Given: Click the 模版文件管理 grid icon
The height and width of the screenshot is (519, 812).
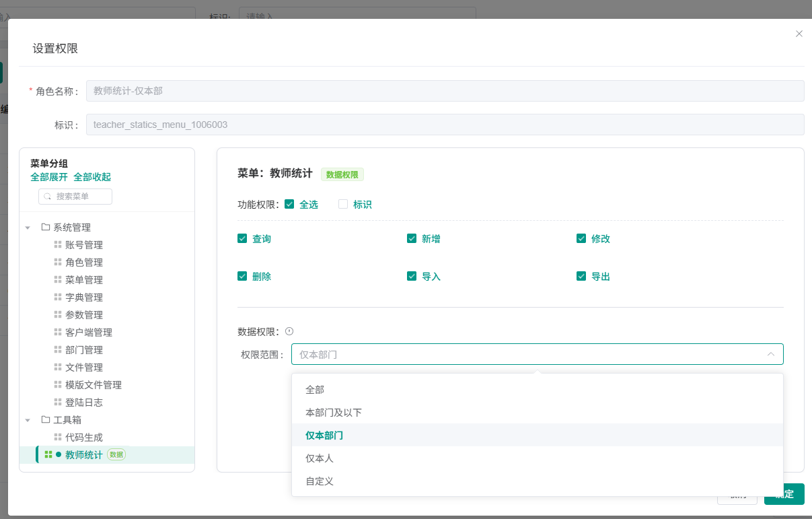Looking at the screenshot, I should [58, 385].
